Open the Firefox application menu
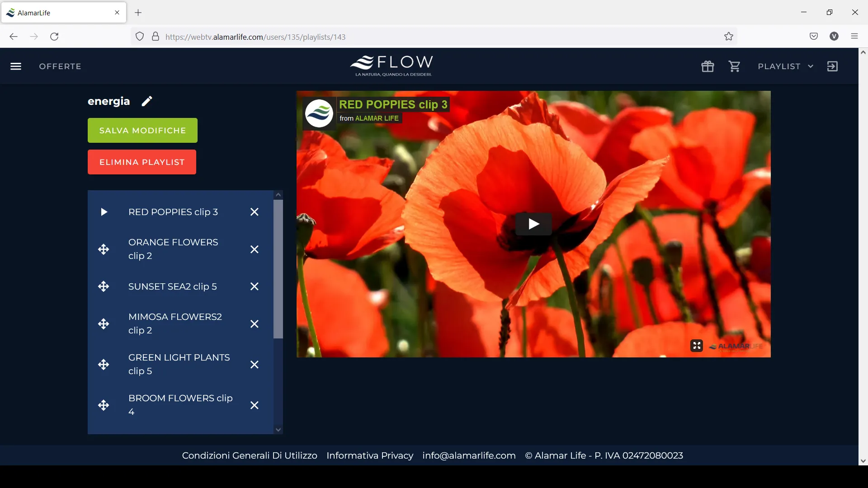Screen dimensions: 868x488 854,37
